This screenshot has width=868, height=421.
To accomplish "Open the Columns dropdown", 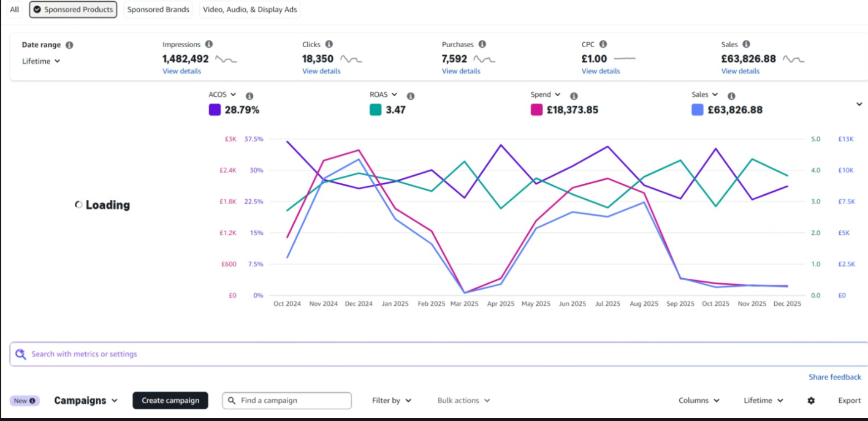I will coord(698,400).
